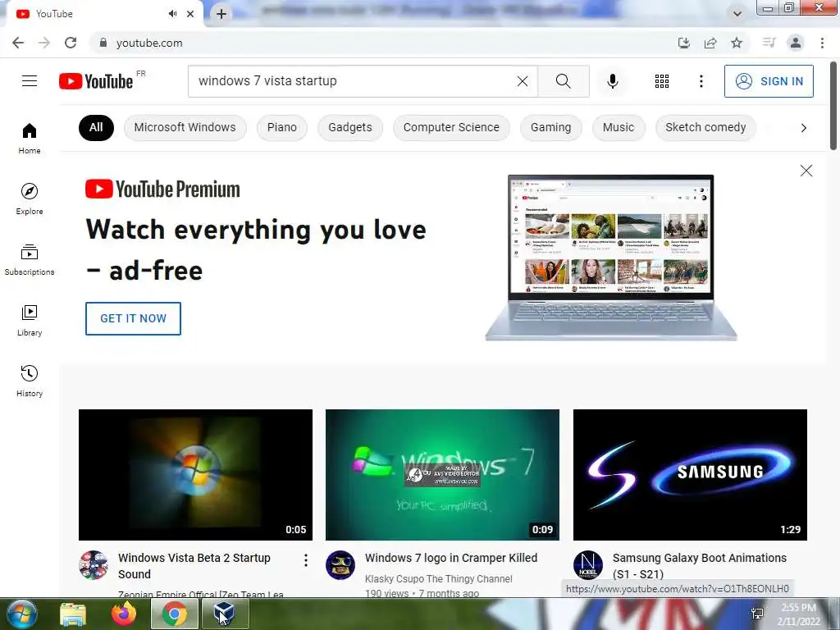Viewport: 840px width, 630px height.
Task: Select the Sketch comedy chip
Action: pyautogui.click(x=705, y=127)
